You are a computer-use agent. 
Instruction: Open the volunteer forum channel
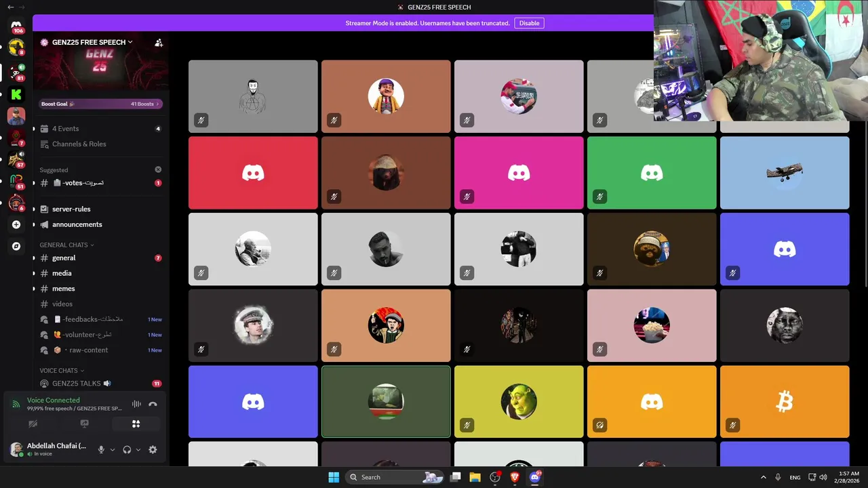click(x=100, y=335)
